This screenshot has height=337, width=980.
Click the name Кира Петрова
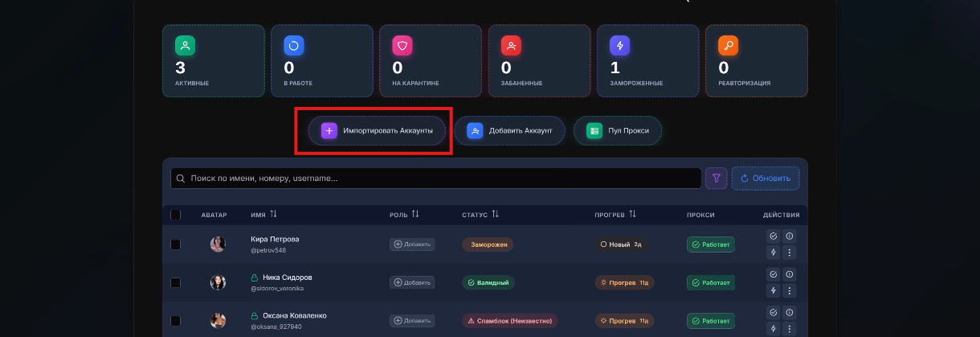[x=275, y=239]
